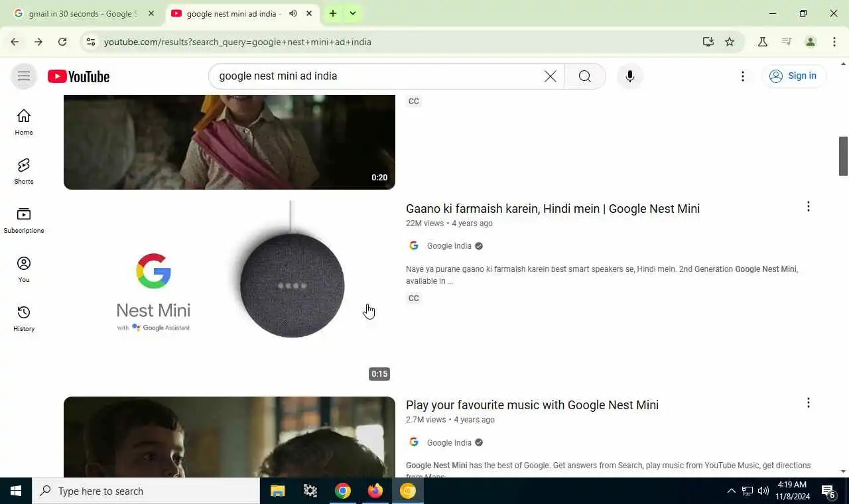Open Firefox from the taskbar
The height and width of the screenshot is (504, 849).
pyautogui.click(x=375, y=491)
